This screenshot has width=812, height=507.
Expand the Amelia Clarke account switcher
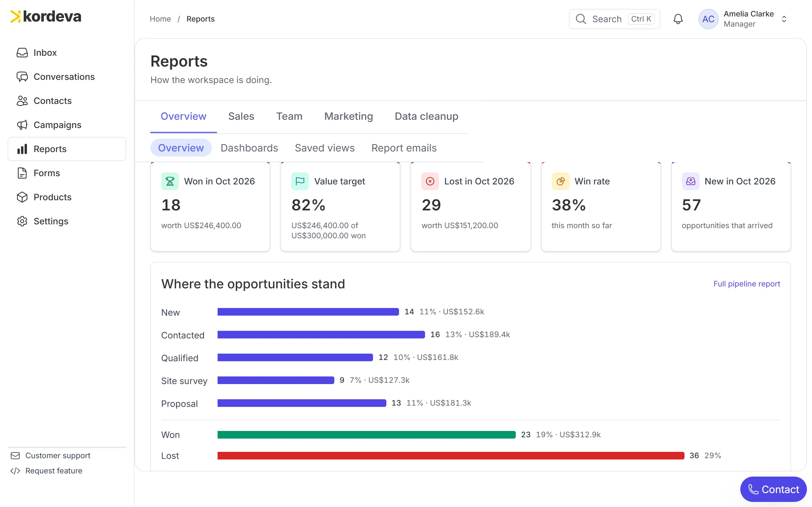pyautogui.click(x=784, y=19)
